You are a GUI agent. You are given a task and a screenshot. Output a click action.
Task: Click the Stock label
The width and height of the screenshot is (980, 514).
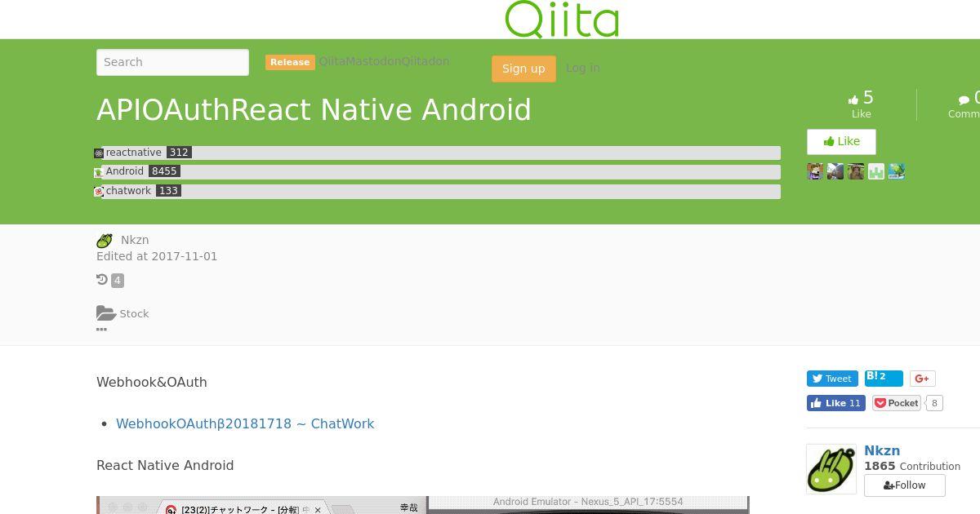point(134,314)
